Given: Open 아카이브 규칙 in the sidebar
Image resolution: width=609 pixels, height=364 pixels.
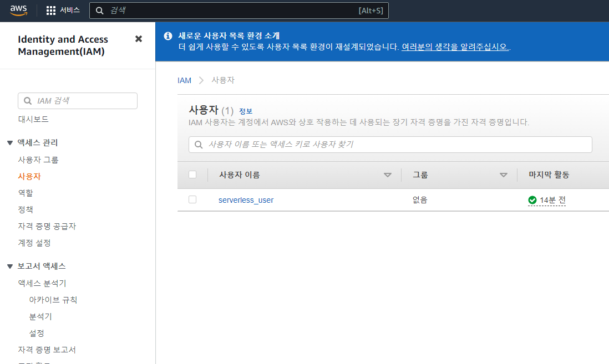Looking at the screenshot, I should tap(53, 300).
